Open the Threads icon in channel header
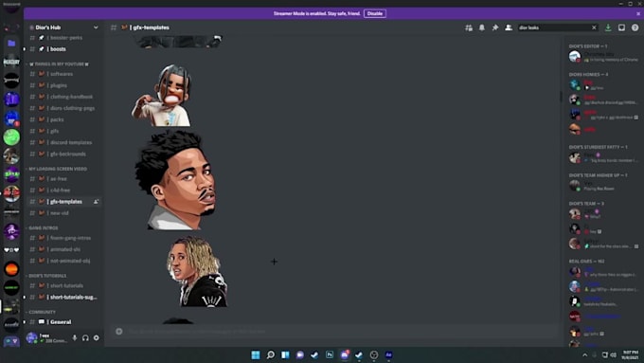The height and width of the screenshot is (363, 644). point(469,27)
